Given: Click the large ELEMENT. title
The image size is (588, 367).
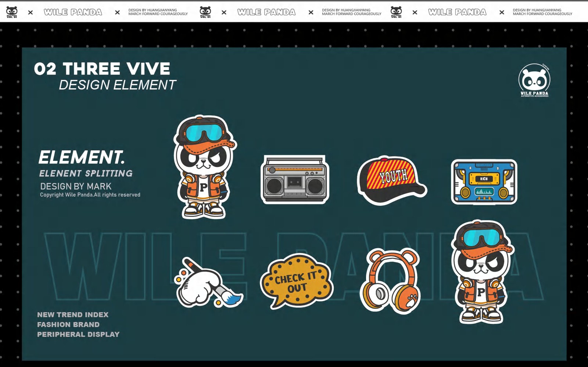Looking at the screenshot, I should coord(82,157).
